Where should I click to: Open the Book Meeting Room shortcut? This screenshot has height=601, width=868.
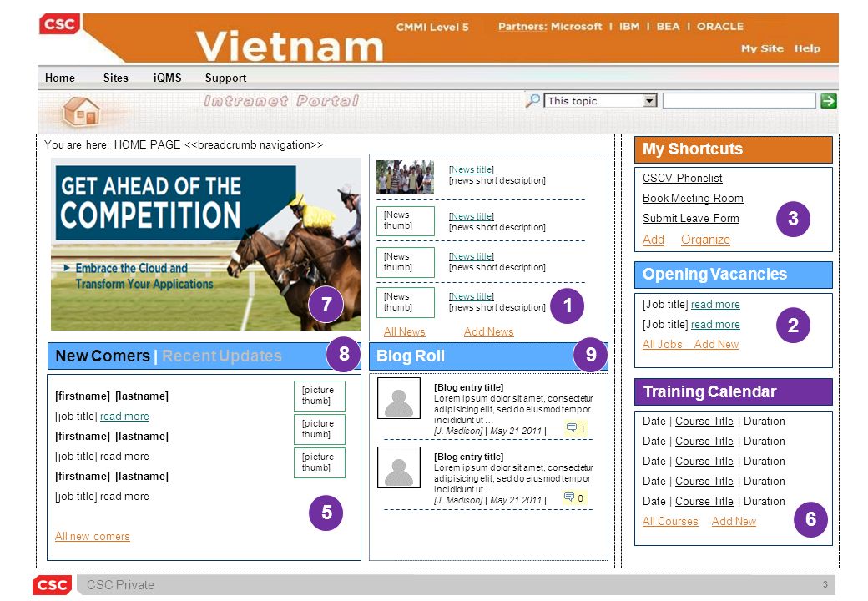point(693,198)
